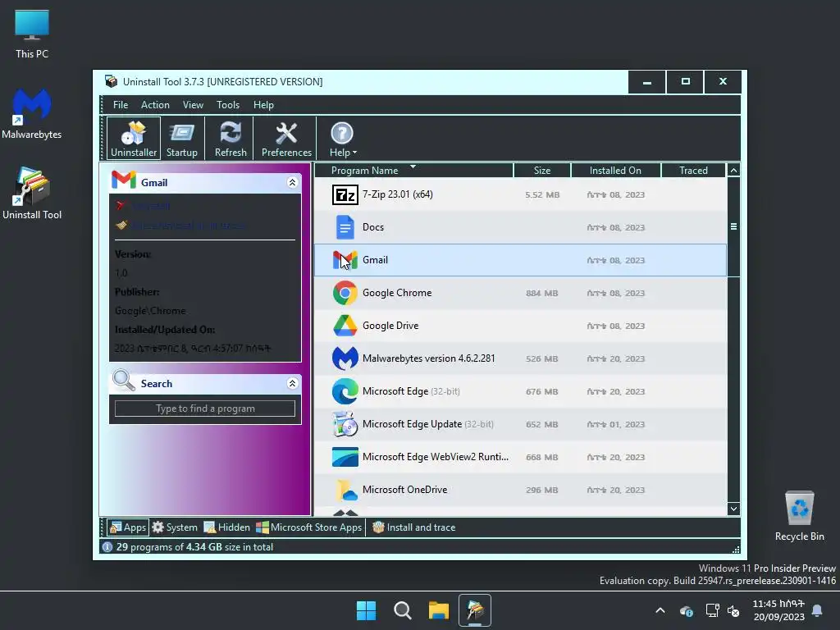Screen dimensions: 840x630
Task: Click the Install and trace button
Action: coord(413,527)
